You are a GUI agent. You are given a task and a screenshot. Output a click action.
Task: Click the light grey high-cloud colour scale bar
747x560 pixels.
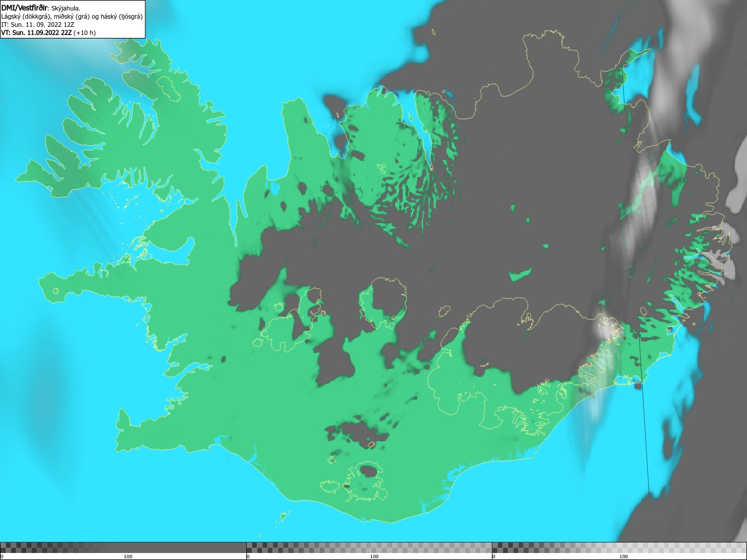[x=619, y=547]
